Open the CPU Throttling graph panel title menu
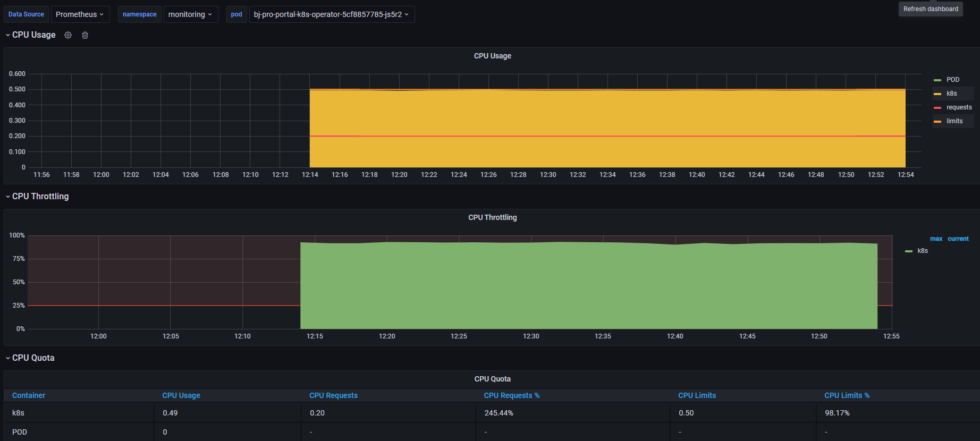980x441 pixels. pyautogui.click(x=493, y=217)
